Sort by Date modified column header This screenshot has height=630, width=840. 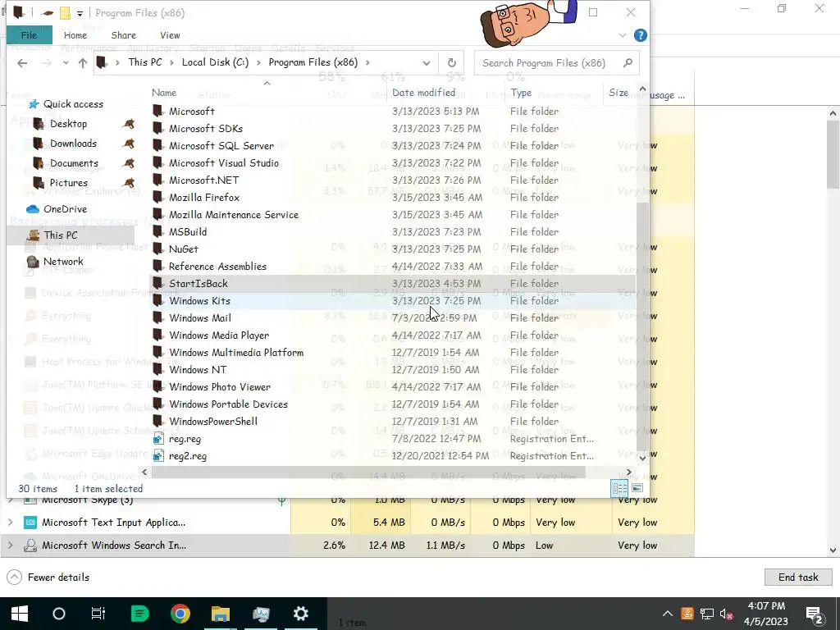click(x=423, y=93)
